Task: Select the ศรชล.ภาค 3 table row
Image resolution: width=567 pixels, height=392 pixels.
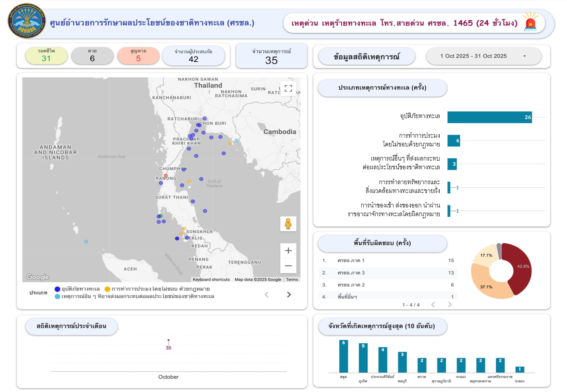Action: pyautogui.click(x=387, y=273)
